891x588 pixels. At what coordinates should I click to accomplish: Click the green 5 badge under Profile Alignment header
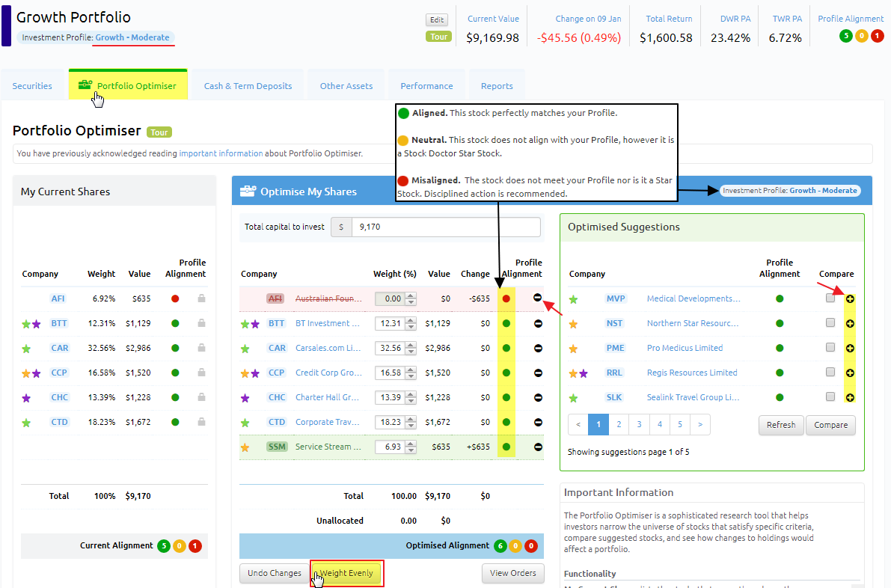[846, 36]
